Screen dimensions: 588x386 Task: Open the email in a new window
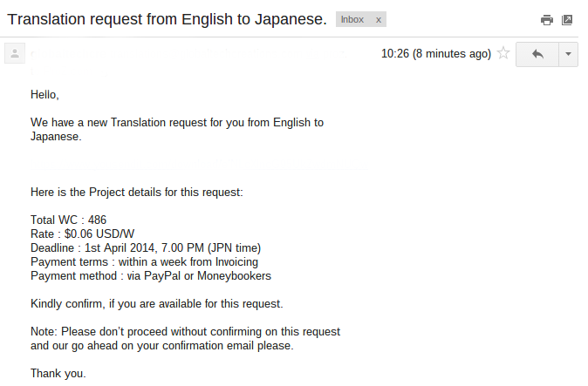(566, 20)
